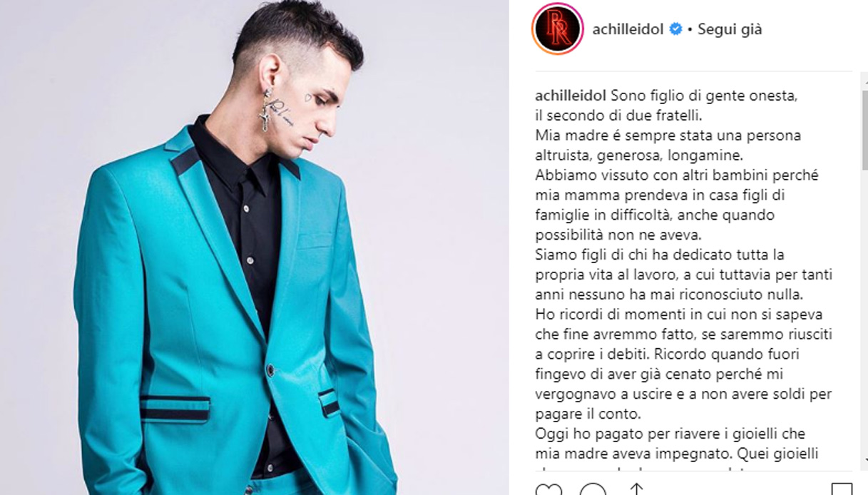Click the caption scrollbar down arrow
This screenshot has width=868, height=495.
(863, 461)
